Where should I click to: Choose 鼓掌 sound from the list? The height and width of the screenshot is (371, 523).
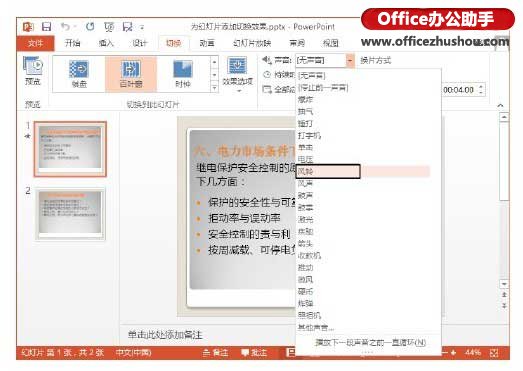pos(368,207)
